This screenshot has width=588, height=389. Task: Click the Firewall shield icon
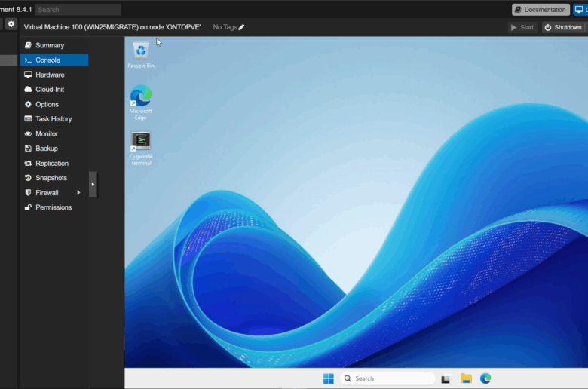coord(28,192)
